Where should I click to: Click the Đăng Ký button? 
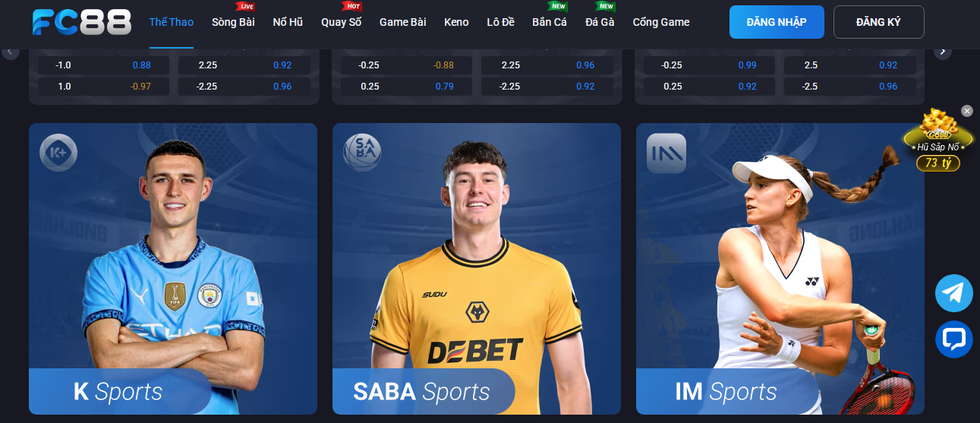[878, 22]
